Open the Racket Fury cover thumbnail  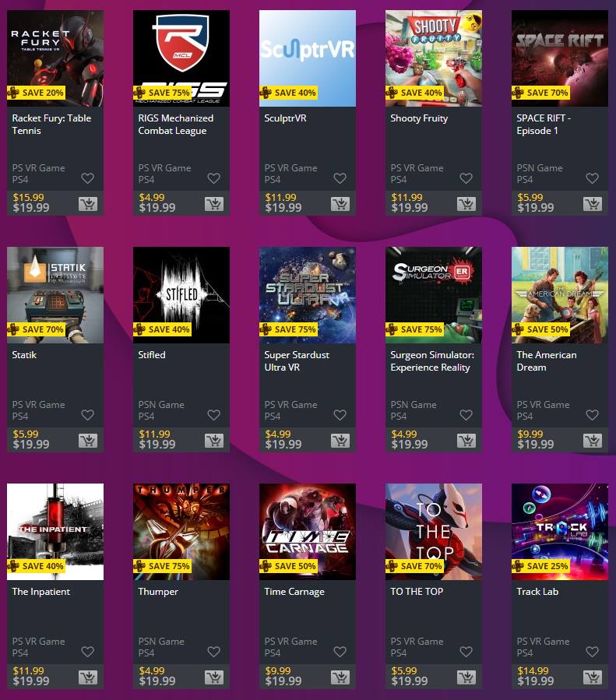[x=55, y=58]
